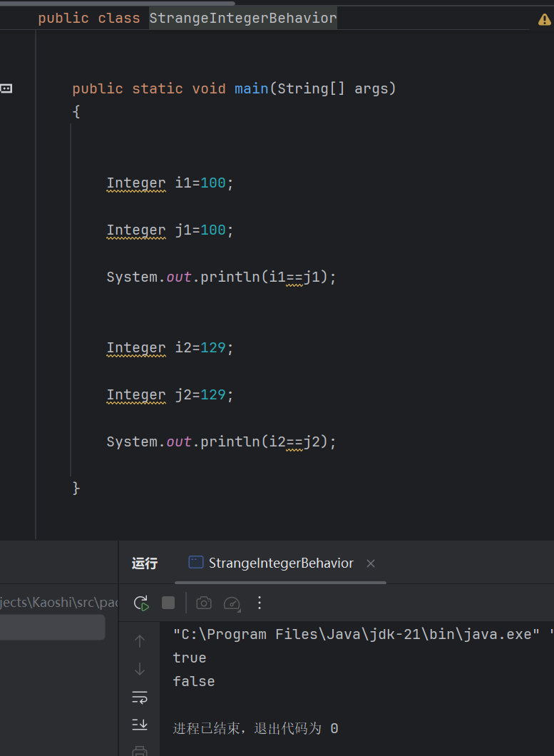Click the 运行 tool window label

145,563
